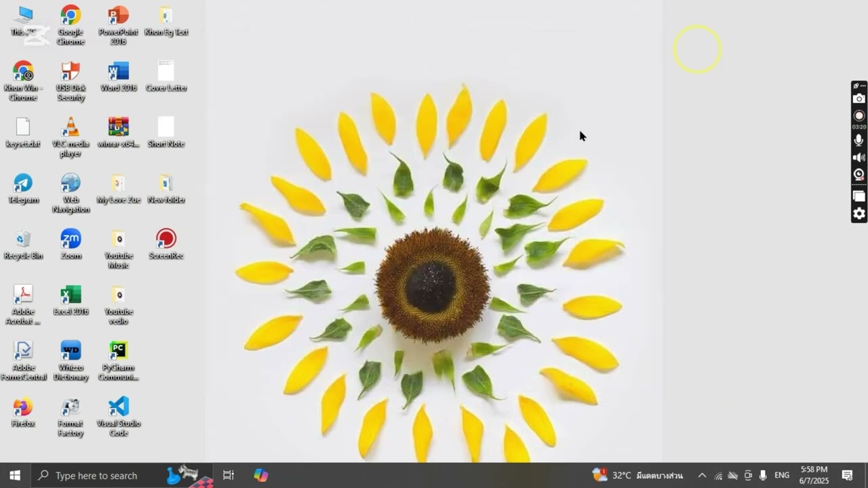The height and width of the screenshot is (488, 868).
Task: Open the My Love Zue folder
Action: (x=118, y=189)
